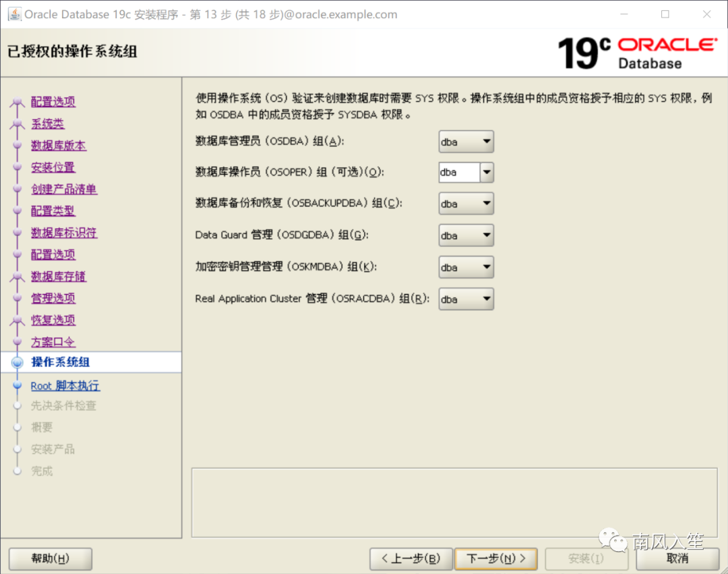The image size is (728, 574).
Task: Click the step marker beside 操作系统组
Action: point(17,362)
